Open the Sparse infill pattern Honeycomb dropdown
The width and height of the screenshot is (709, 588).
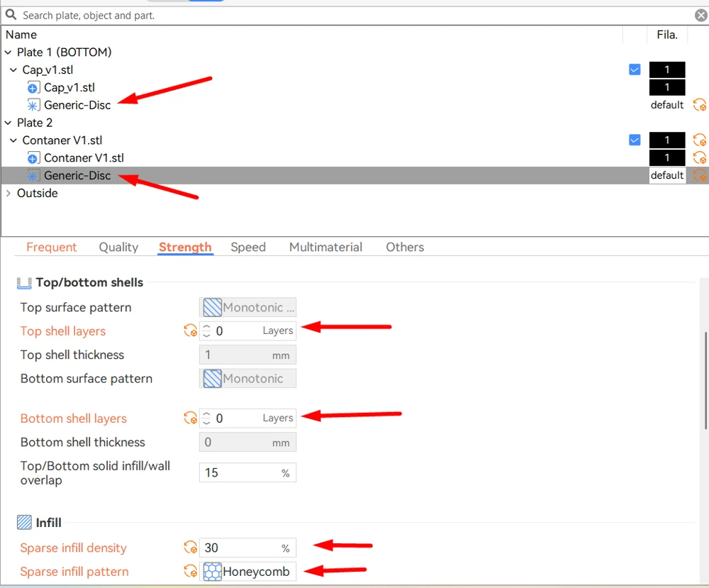[247, 571]
